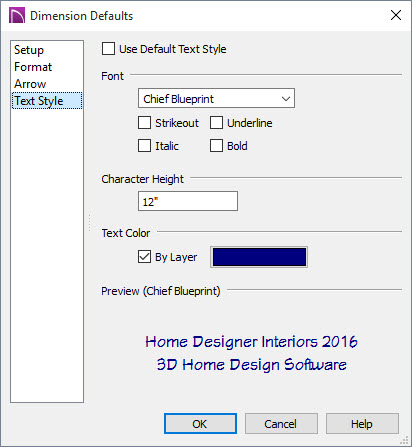The height and width of the screenshot is (447, 412).
Task: Open Help for this dialog
Action: point(362,424)
